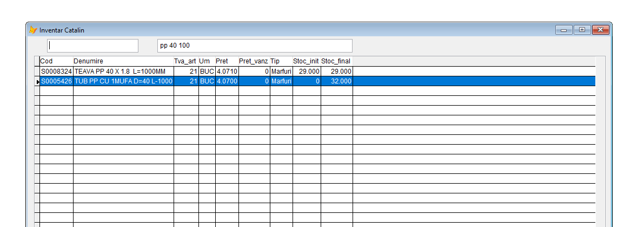Click the Pret column header
The height and width of the screenshot is (227, 644).
227,61
